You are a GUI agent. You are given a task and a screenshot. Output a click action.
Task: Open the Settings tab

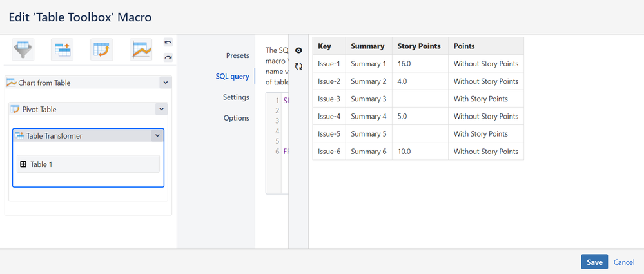(236, 97)
